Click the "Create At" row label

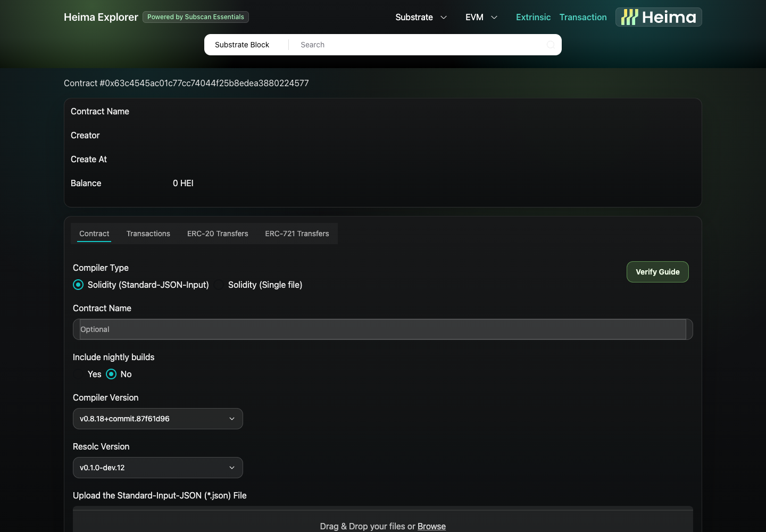coord(89,159)
